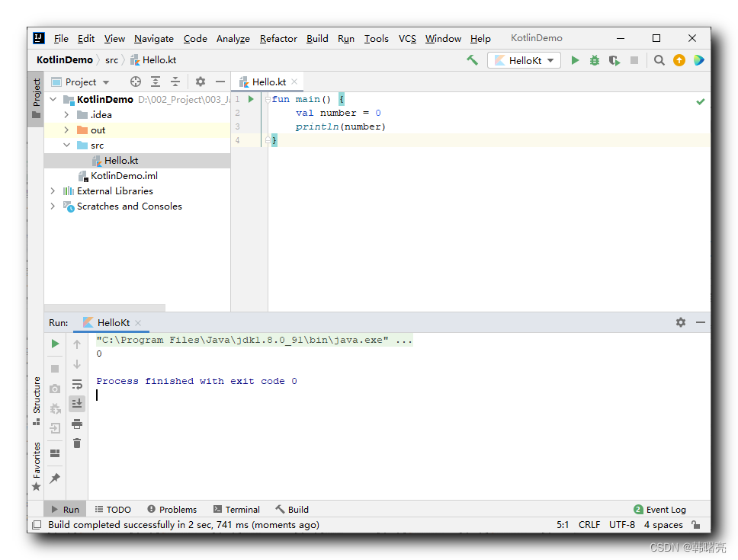Click the orange update arrow icon

pyautogui.click(x=679, y=60)
